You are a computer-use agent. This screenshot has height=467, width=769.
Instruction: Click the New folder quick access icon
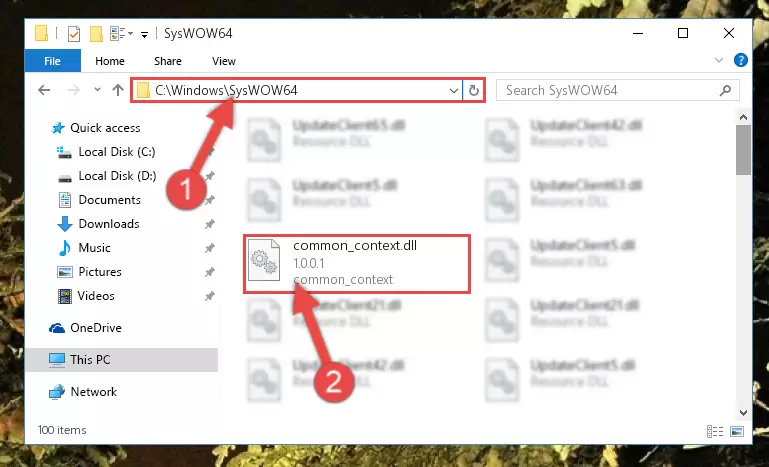[x=96, y=34]
